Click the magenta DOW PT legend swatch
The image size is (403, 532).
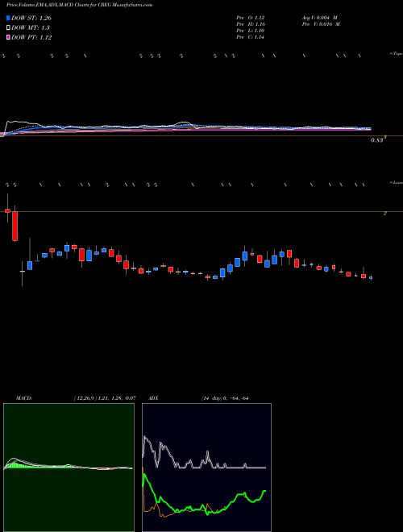pyautogui.click(x=8, y=37)
